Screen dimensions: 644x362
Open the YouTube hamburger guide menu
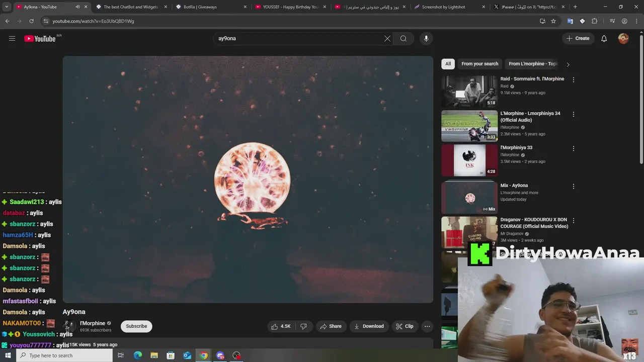click(x=12, y=38)
